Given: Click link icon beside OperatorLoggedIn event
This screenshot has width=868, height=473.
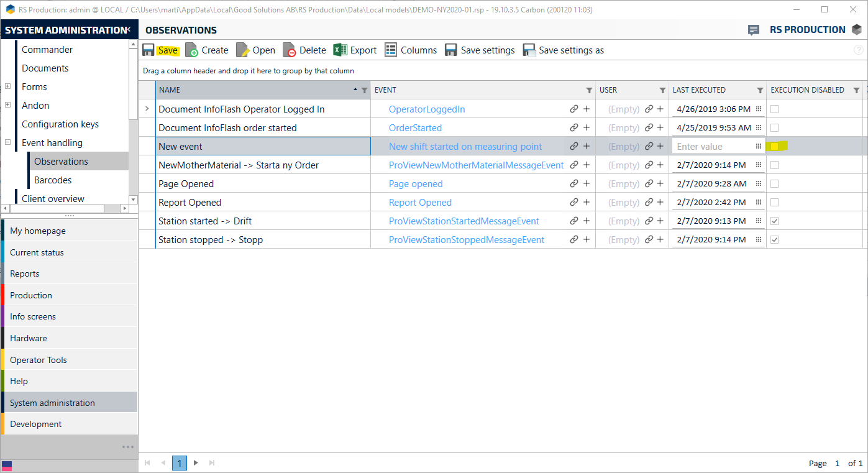Looking at the screenshot, I should tap(574, 109).
